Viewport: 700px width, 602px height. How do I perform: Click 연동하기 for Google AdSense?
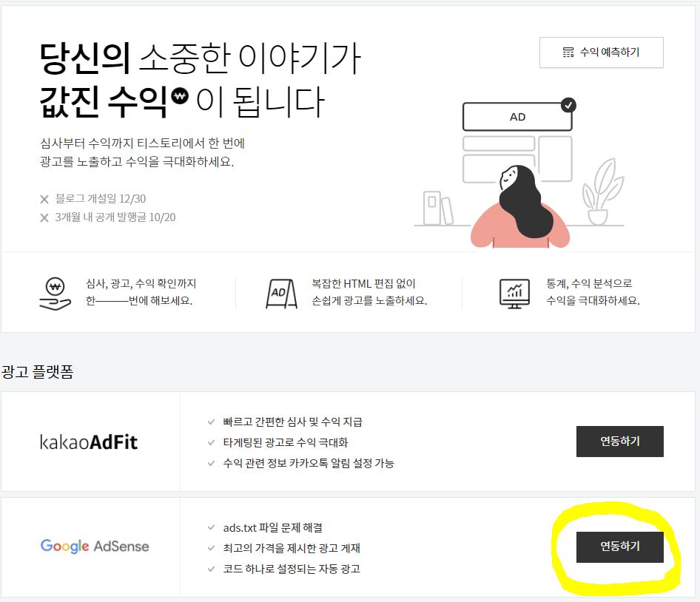point(619,547)
